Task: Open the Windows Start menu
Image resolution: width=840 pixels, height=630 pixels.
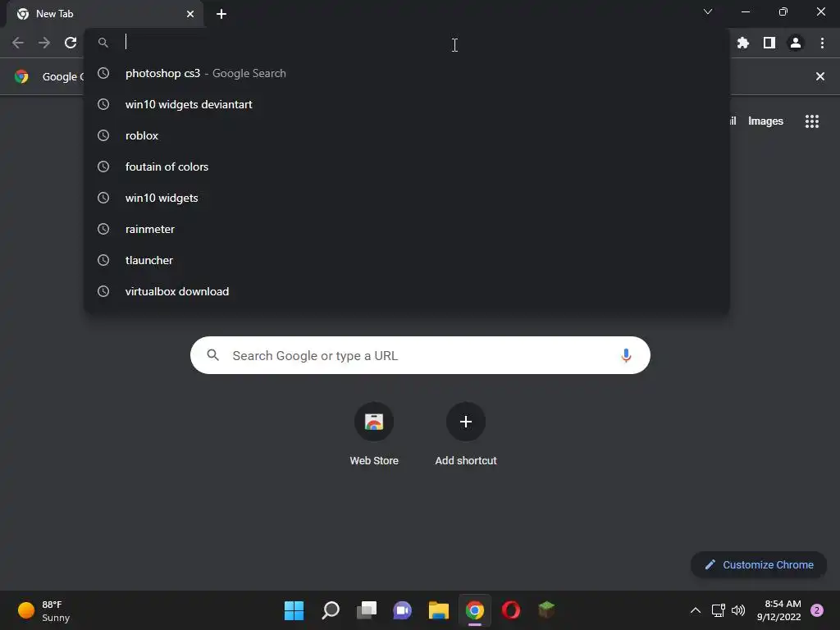Action: coord(294,610)
